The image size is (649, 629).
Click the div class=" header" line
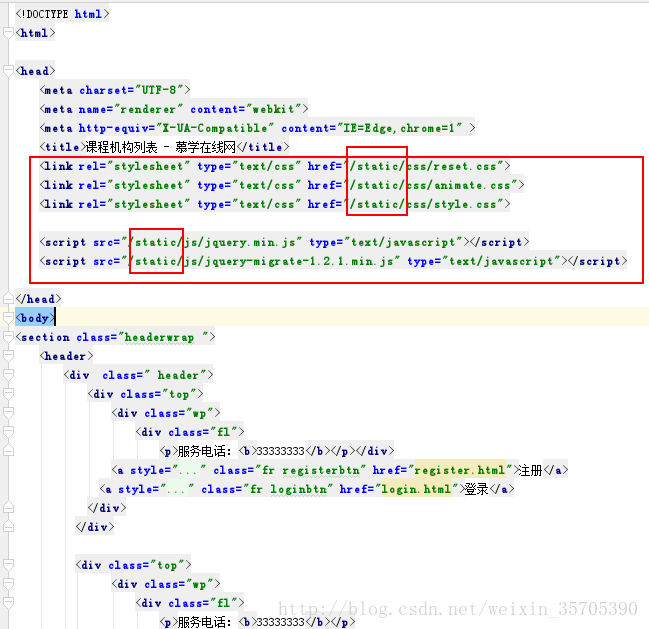tap(139, 375)
